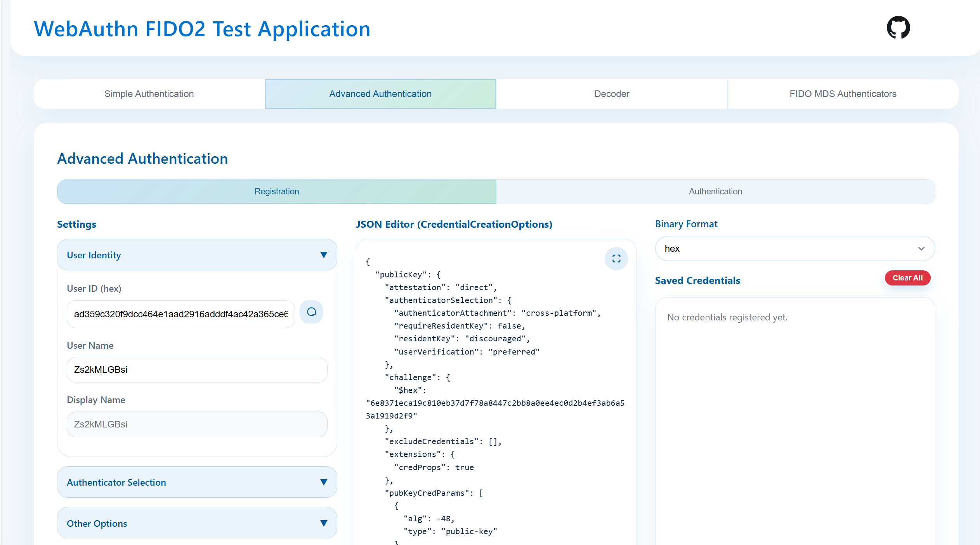
Task: Open the Binary Format hex dropdown
Action: 794,249
